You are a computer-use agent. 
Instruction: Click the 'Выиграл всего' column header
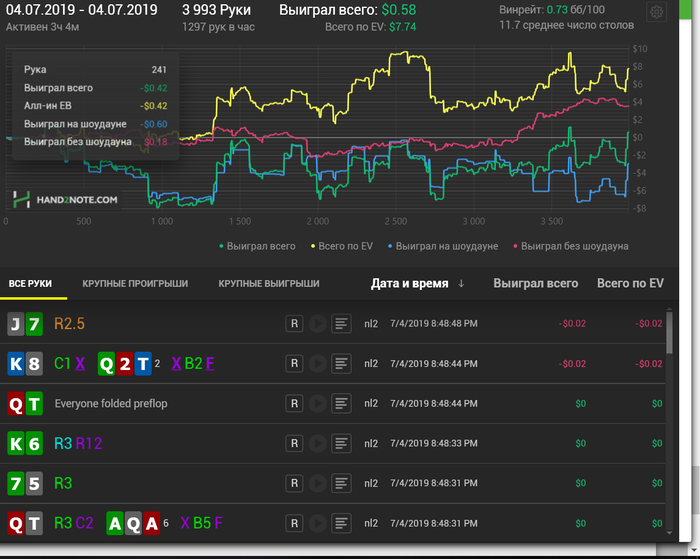point(535,284)
